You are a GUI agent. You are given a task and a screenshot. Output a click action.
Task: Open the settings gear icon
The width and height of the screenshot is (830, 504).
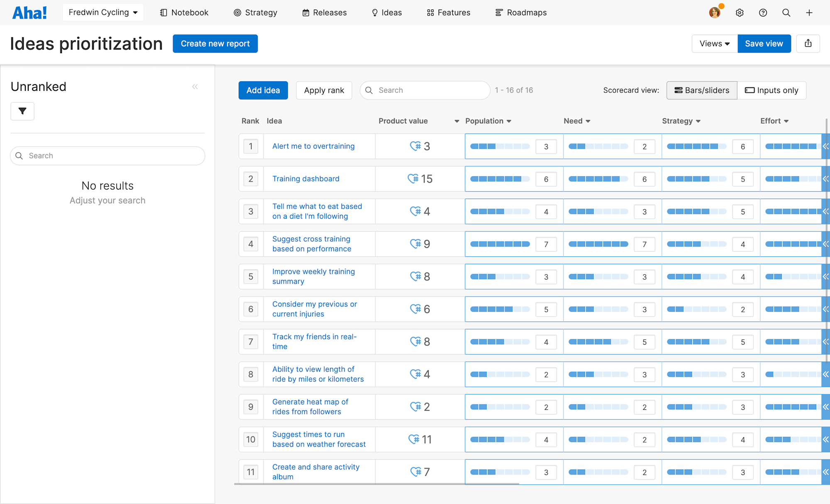pos(740,13)
